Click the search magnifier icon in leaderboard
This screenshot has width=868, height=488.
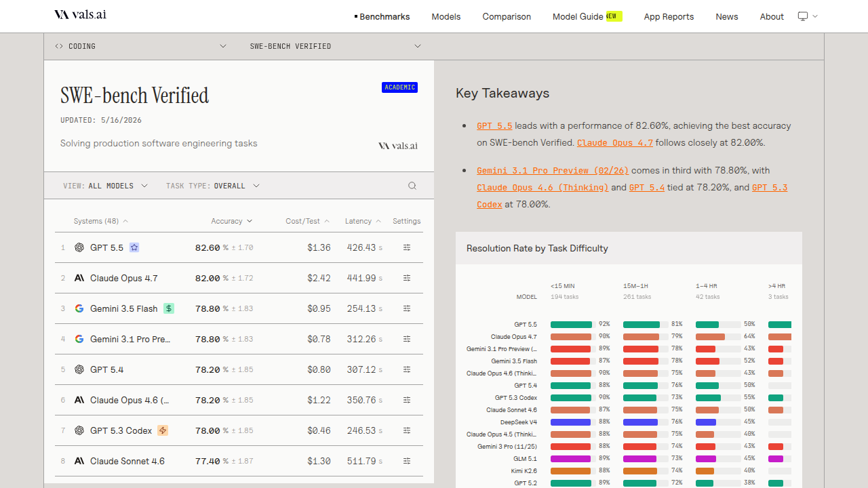click(x=412, y=186)
